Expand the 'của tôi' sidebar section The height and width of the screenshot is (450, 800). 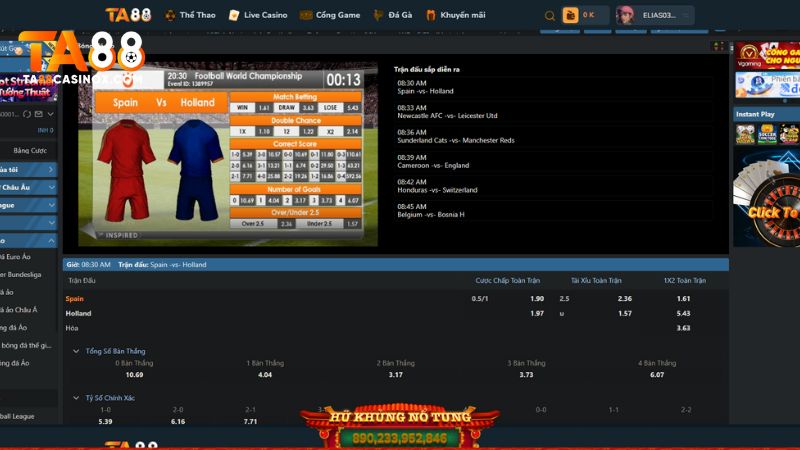pyautogui.click(x=28, y=169)
